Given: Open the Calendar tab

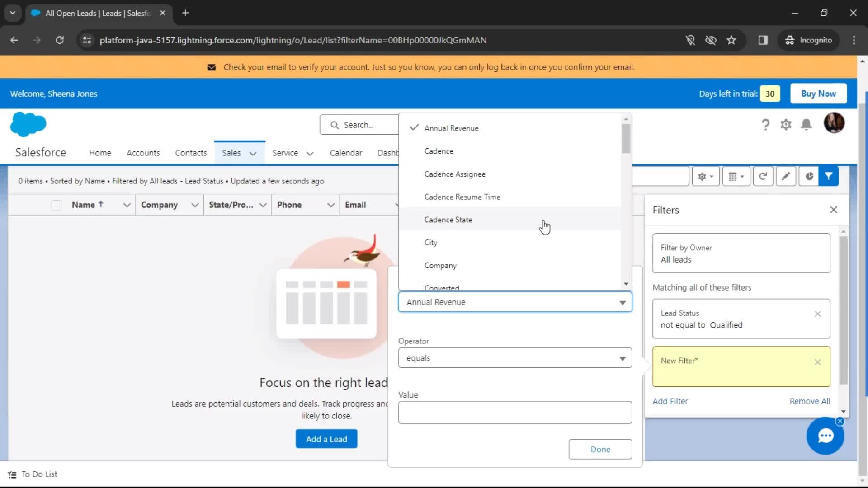Looking at the screenshot, I should coord(346,153).
